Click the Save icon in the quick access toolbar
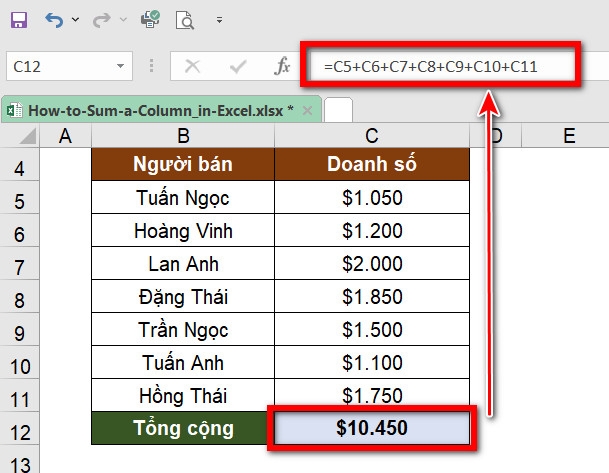 19,20
